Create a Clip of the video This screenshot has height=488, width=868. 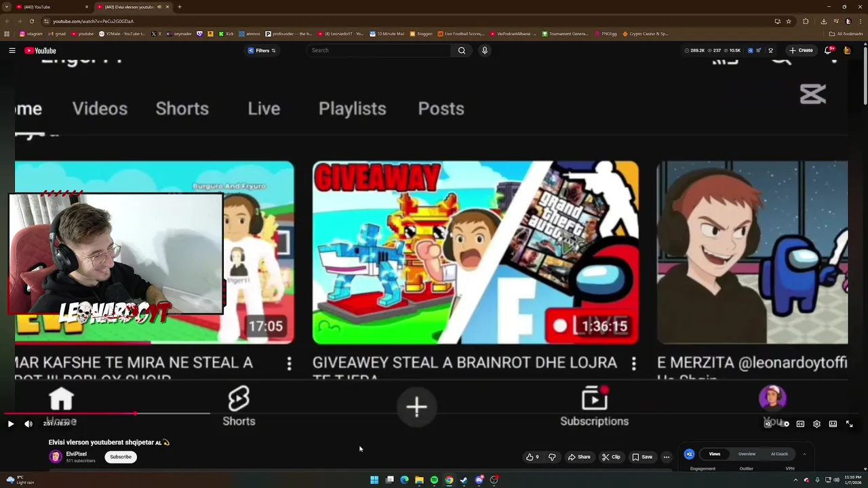tap(611, 457)
